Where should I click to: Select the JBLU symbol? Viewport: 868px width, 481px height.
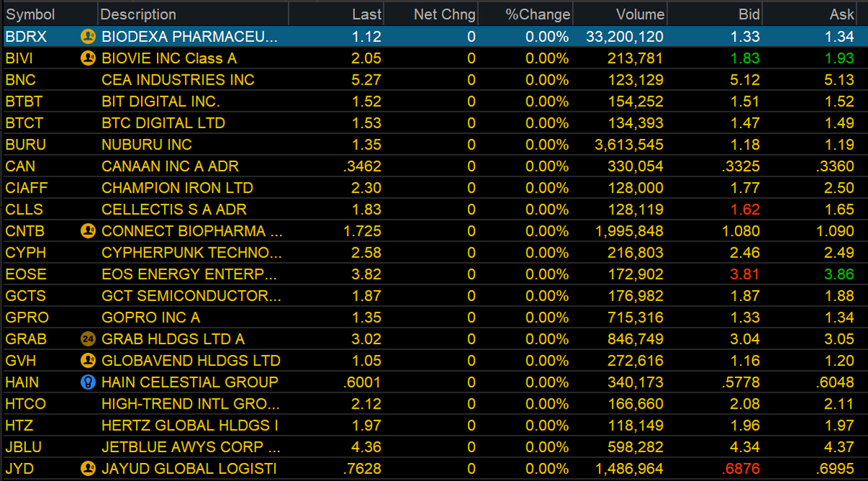tap(24, 447)
